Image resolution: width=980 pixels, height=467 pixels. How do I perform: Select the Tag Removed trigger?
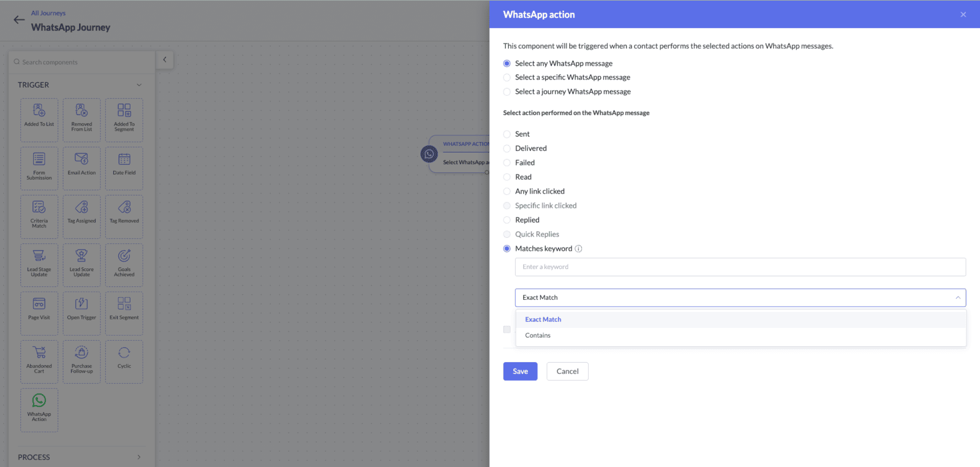[124, 217]
